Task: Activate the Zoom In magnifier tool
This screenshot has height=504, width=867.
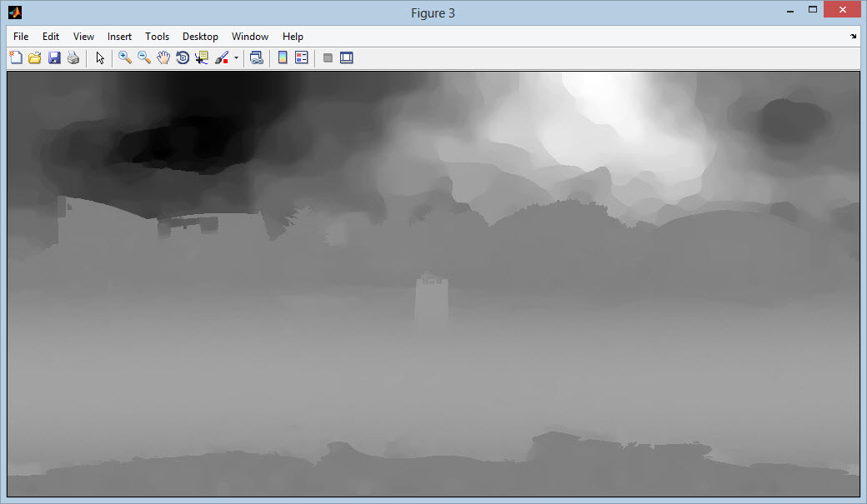Action: coord(125,57)
